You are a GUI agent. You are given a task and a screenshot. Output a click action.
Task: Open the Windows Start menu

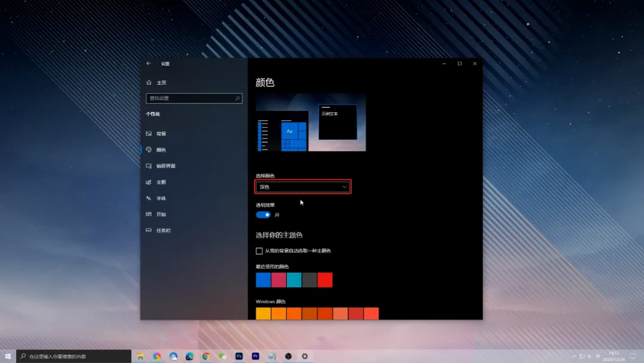pos(7,356)
